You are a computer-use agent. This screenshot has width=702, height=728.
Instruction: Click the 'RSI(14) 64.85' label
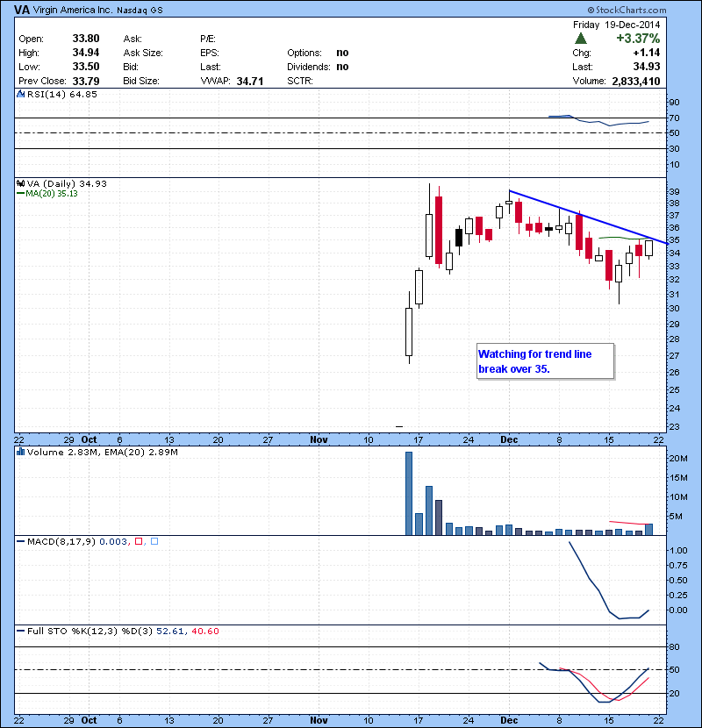point(62,94)
